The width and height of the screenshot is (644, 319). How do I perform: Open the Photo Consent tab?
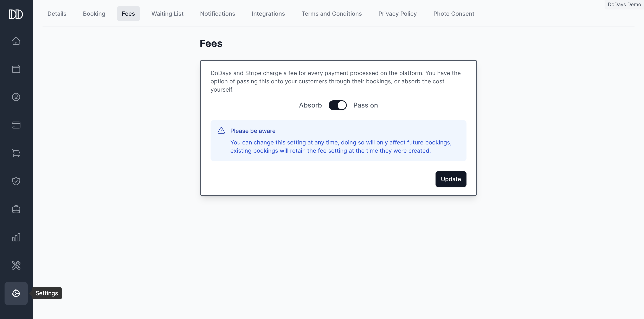coord(454,13)
